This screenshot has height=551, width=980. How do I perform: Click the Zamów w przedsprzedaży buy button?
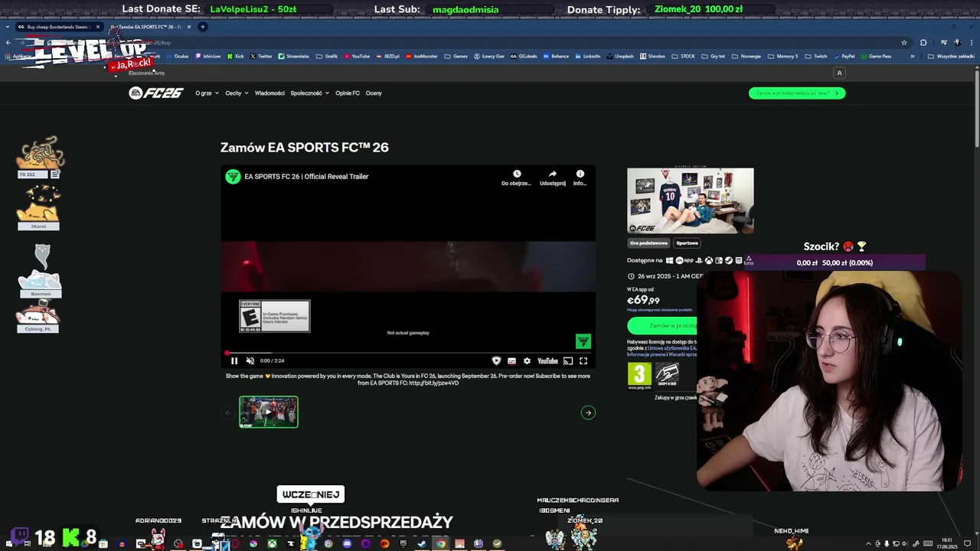[663, 325]
